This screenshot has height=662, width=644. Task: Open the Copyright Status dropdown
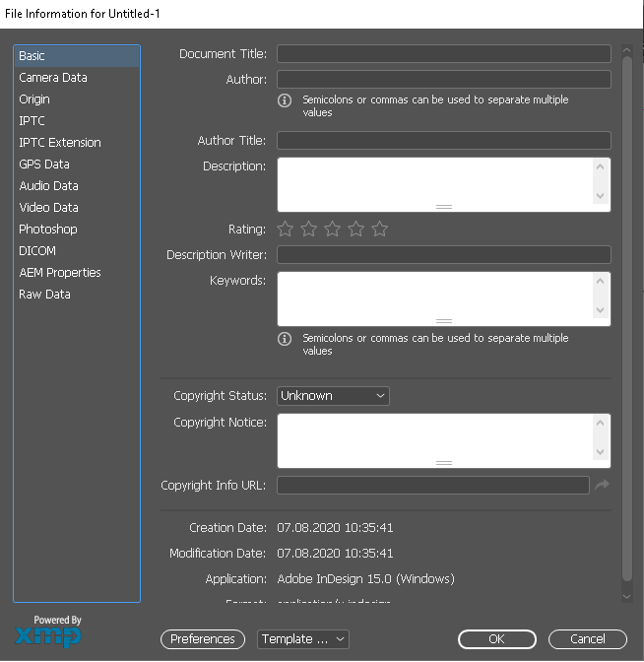point(333,396)
